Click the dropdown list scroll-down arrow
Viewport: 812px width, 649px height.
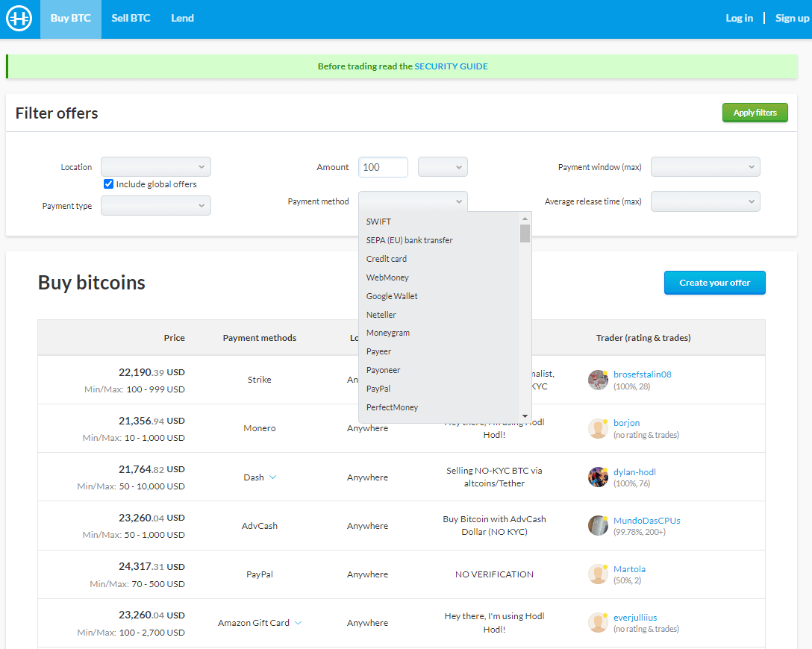pyautogui.click(x=525, y=416)
